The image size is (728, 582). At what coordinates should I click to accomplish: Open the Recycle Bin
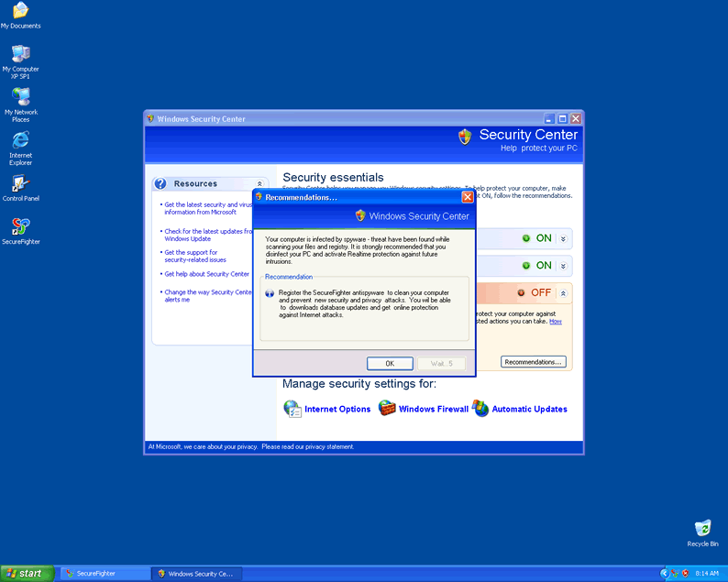tap(702, 529)
